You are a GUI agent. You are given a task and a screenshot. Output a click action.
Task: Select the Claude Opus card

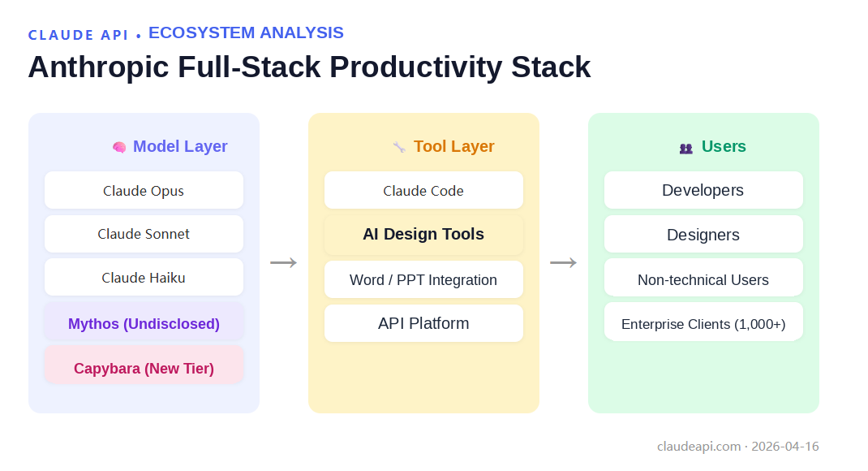pyautogui.click(x=144, y=190)
